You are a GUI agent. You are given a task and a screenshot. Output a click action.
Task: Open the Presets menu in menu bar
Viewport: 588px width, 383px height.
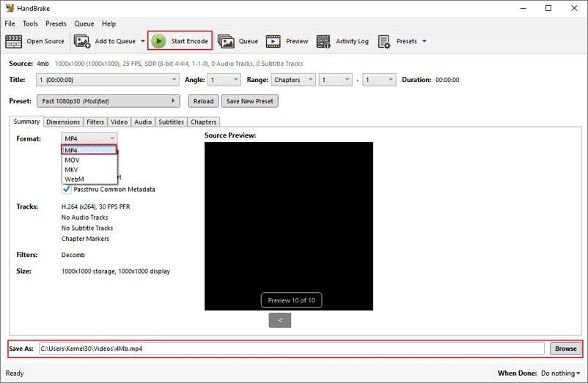coord(56,23)
